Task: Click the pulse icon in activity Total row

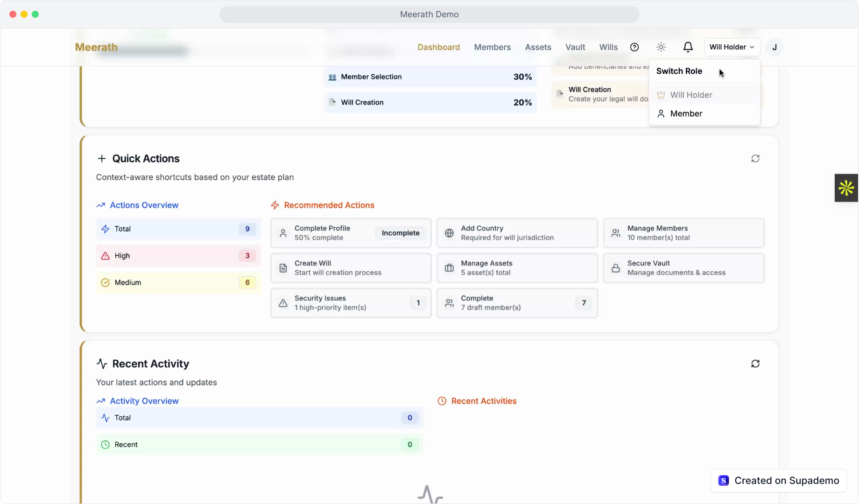Action: [x=106, y=418]
